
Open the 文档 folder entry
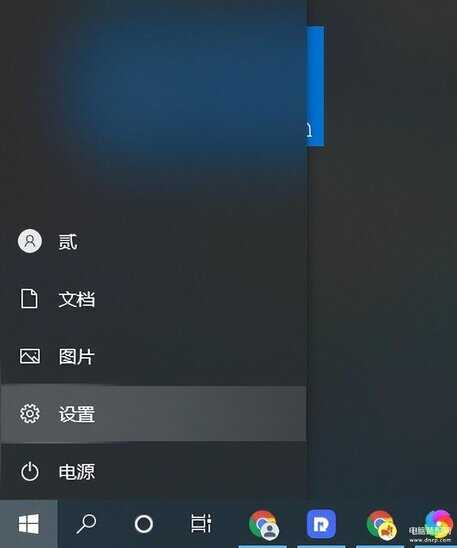pyautogui.click(x=153, y=299)
